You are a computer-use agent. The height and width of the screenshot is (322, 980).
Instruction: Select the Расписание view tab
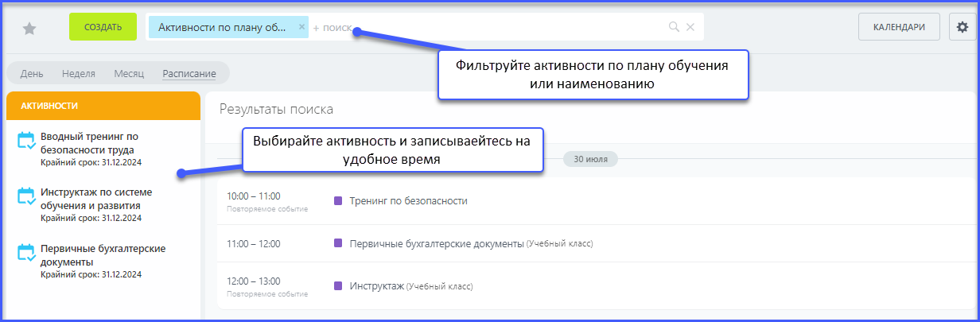click(189, 74)
